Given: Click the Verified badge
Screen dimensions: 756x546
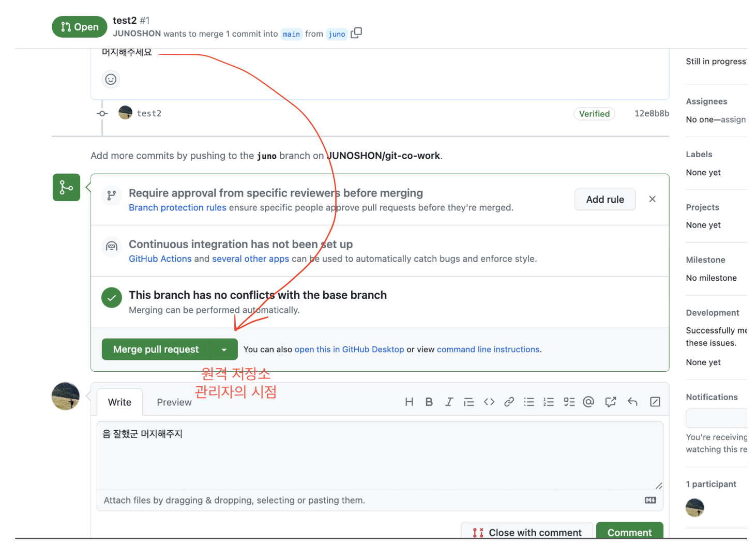Looking at the screenshot, I should click(x=594, y=114).
